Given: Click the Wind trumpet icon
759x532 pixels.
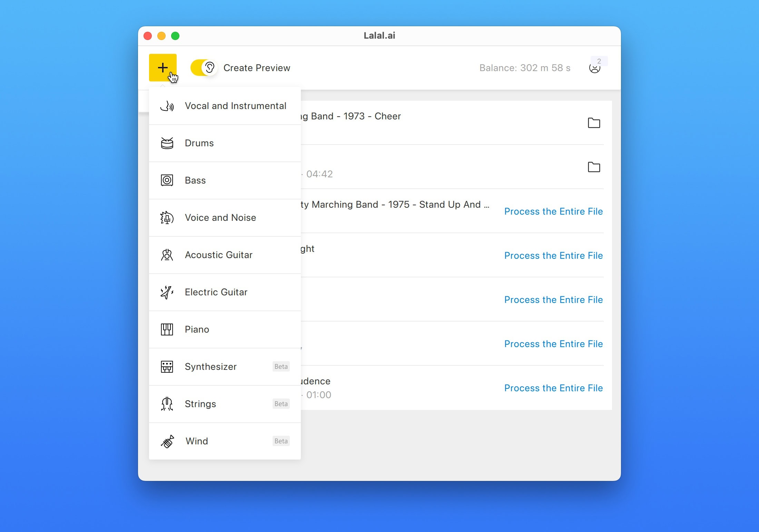Looking at the screenshot, I should click(167, 441).
